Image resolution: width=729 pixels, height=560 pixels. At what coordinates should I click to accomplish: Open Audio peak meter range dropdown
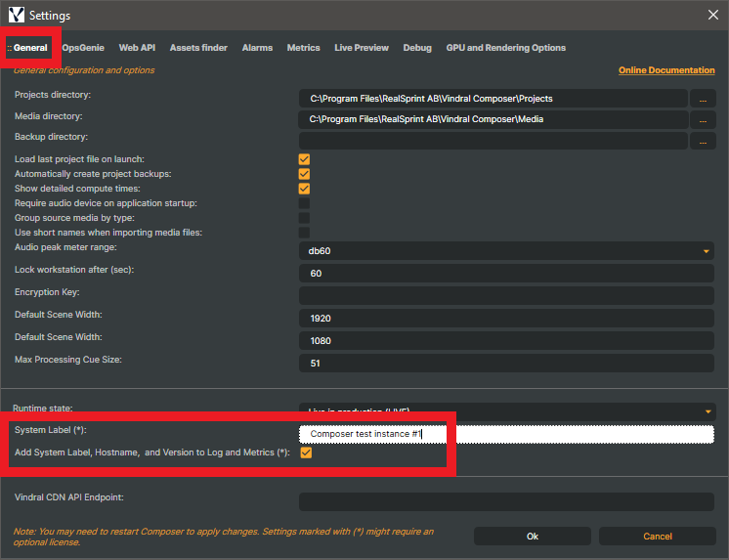click(x=506, y=251)
